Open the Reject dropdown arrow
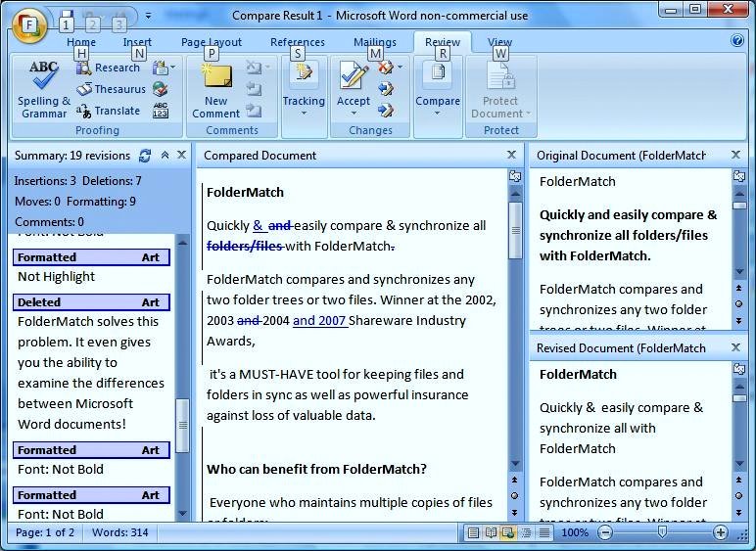The height and width of the screenshot is (551, 756). (x=400, y=67)
